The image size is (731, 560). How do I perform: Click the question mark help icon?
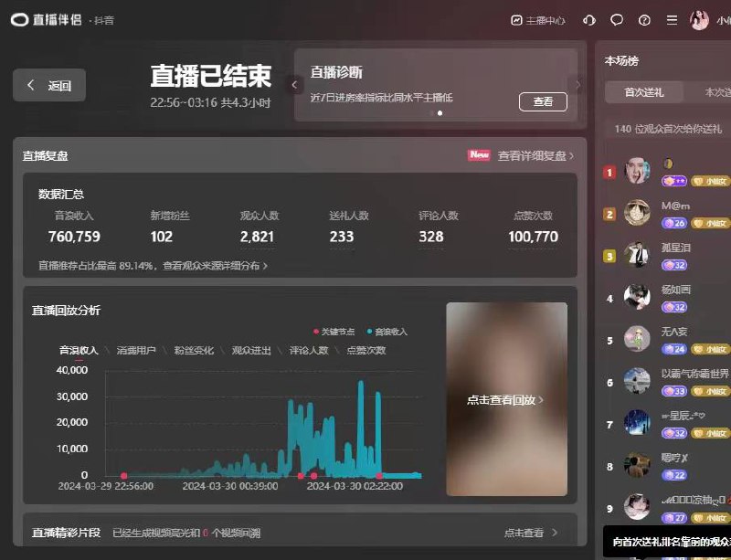tap(643, 18)
